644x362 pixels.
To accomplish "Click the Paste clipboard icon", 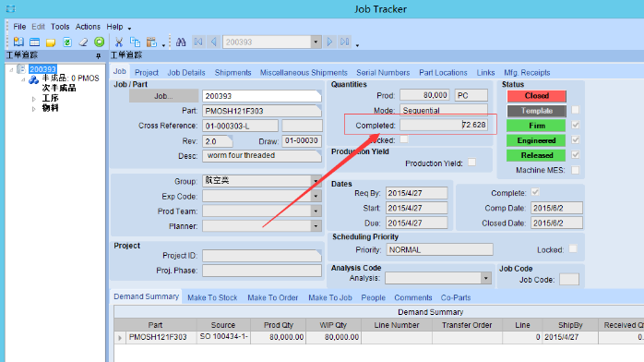I will pos(151,42).
